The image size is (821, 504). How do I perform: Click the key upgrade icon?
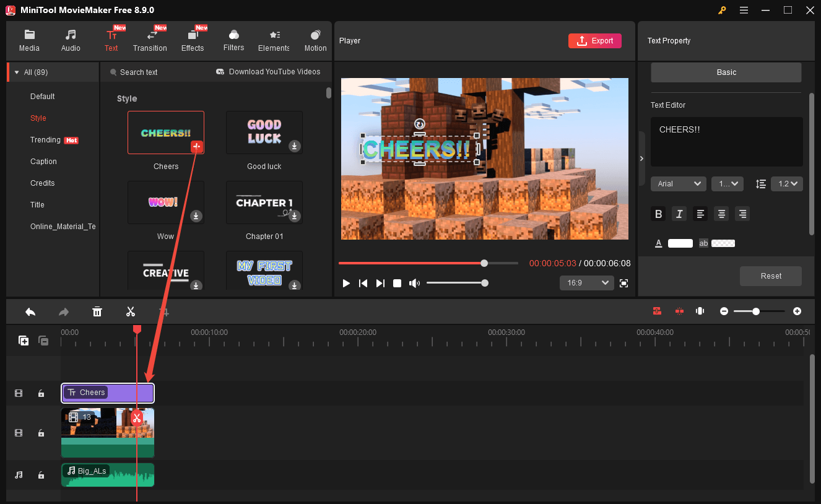[x=722, y=10]
